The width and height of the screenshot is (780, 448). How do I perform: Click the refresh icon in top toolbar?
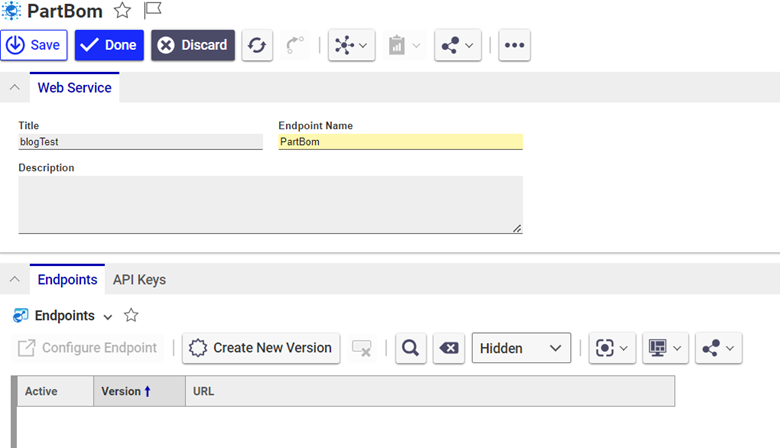(x=257, y=45)
